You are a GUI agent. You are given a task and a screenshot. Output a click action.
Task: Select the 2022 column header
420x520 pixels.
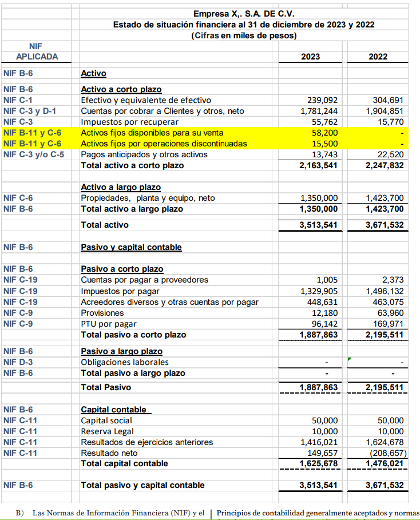378,57
